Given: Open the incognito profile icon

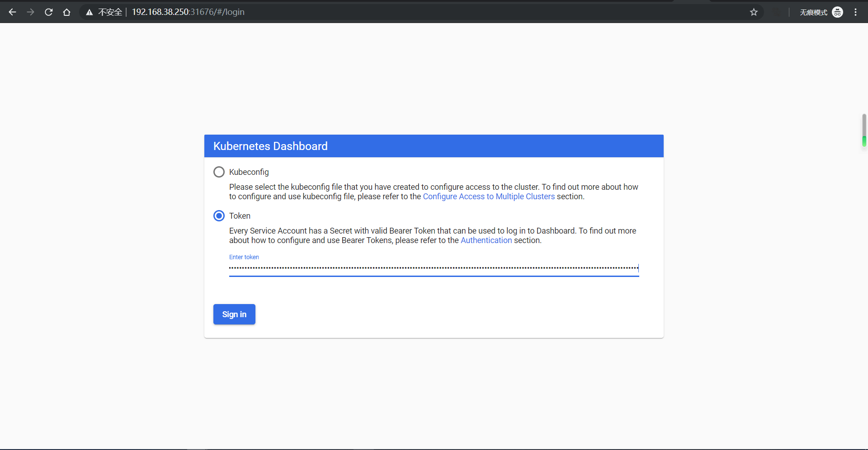Looking at the screenshot, I should (x=837, y=12).
